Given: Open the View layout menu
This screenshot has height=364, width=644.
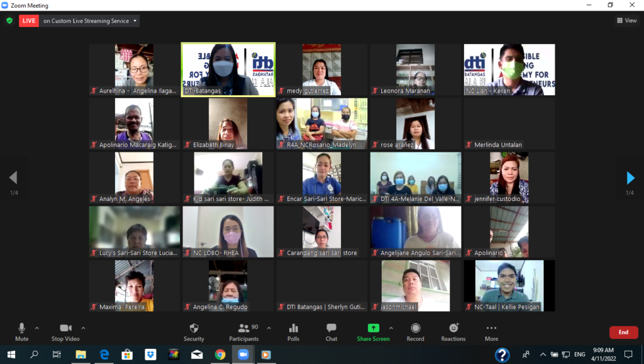Looking at the screenshot, I should pyautogui.click(x=627, y=21).
